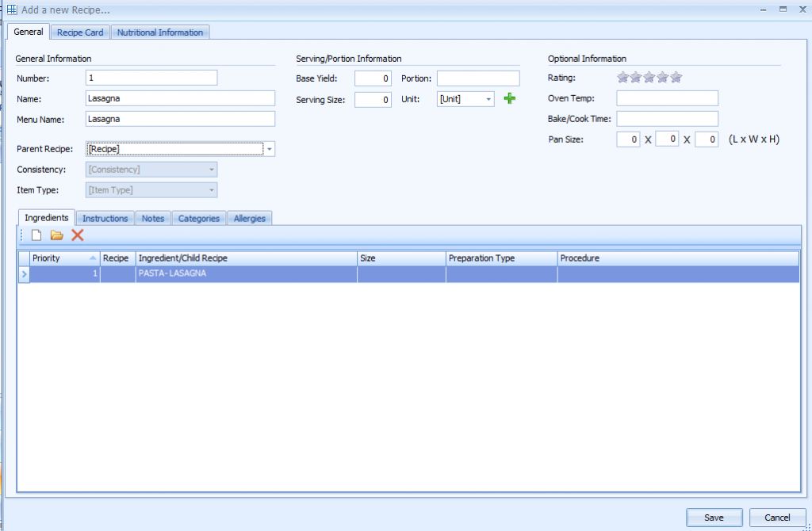
Task: Set rating to five stars
Action: pyautogui.click(x=676, y=78)
